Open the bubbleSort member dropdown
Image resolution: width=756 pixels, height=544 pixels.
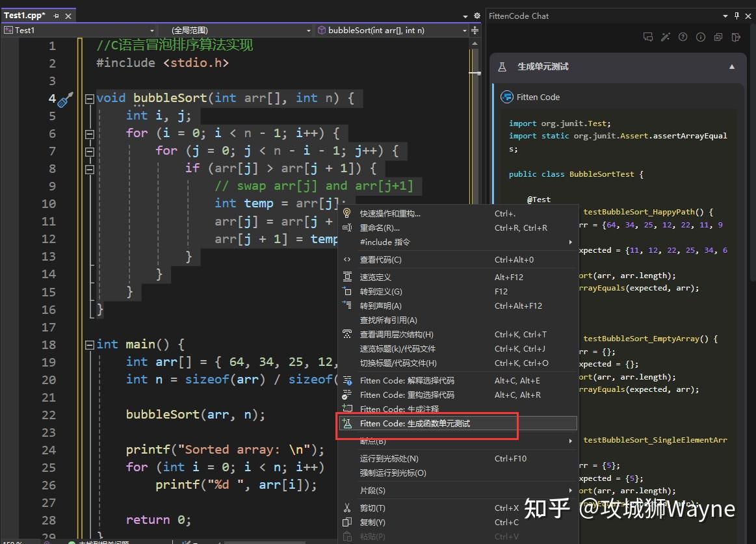[463, 30]
